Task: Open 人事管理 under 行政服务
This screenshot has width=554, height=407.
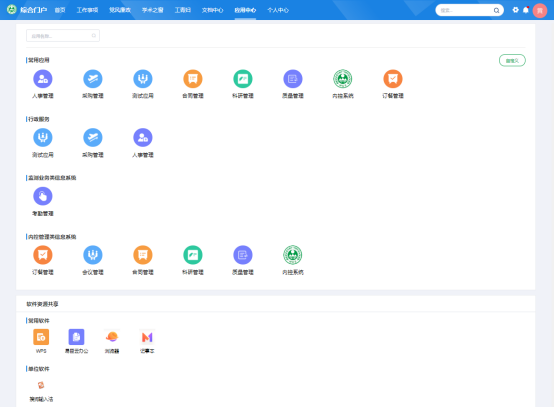Action: 143,137
